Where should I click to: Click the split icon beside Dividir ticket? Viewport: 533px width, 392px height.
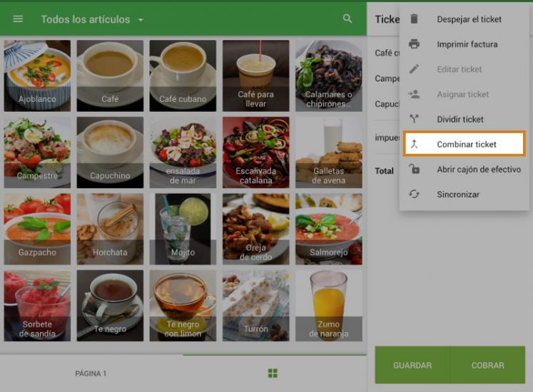pyautogui.click(x=414, y=119)
